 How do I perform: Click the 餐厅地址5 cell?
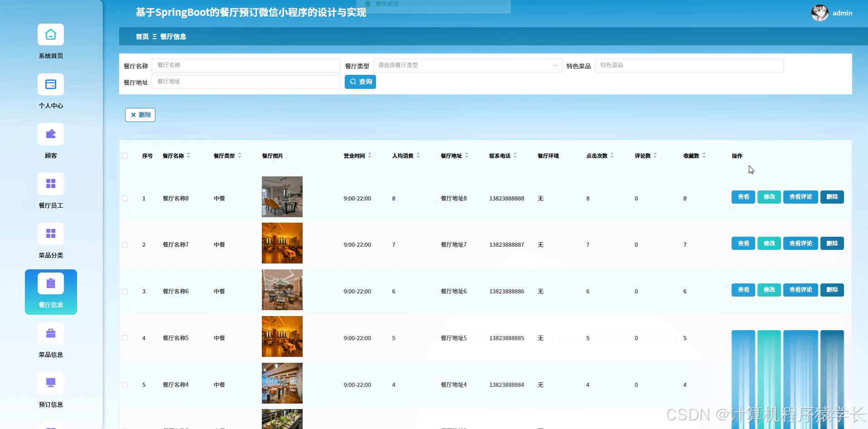coord(453,338)
